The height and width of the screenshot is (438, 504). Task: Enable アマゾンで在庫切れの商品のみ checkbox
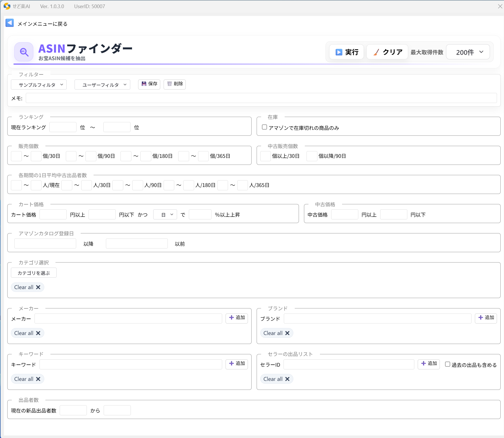pyautogui.click(x=264, y=127)
